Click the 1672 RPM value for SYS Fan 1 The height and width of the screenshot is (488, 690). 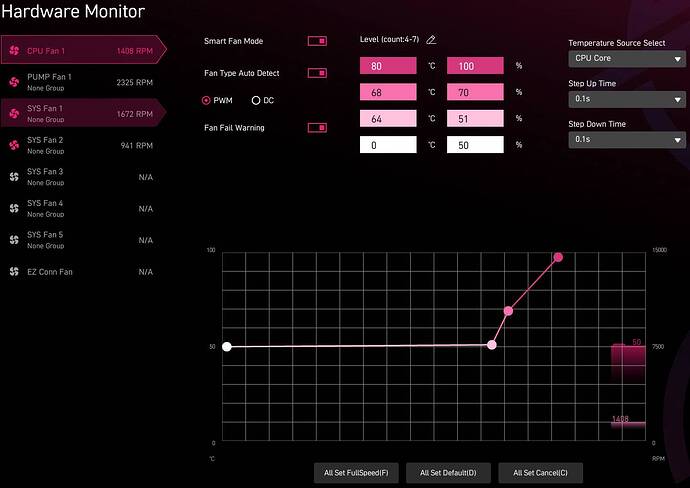pos(135,114)
